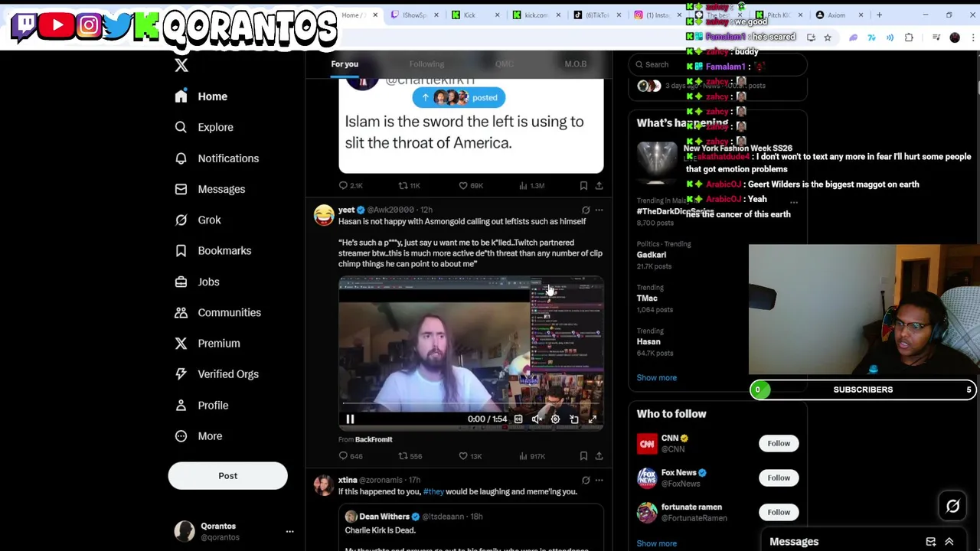Open yeet's profile avatar
This screenshot has width=980, height=551.
point(324,215)
